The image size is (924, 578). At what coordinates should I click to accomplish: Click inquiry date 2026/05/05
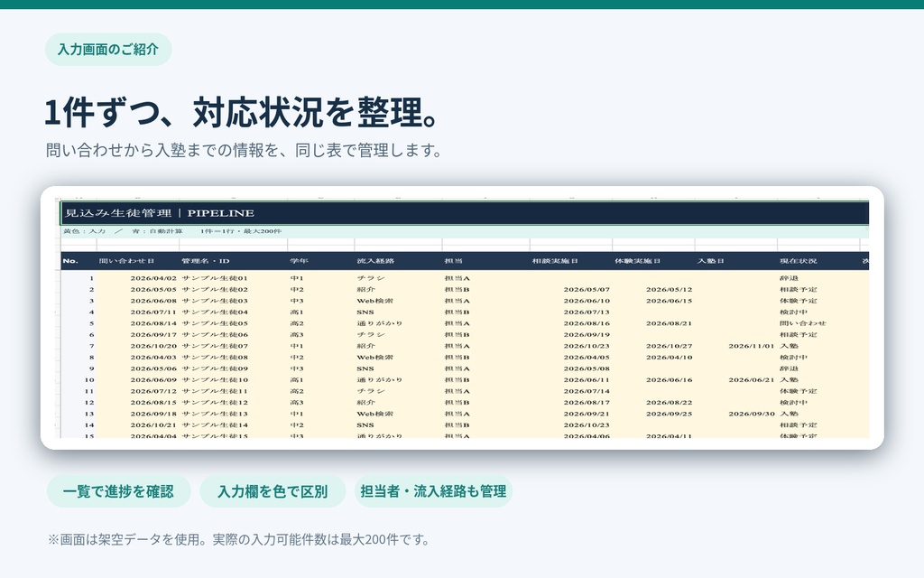(153, 290)
